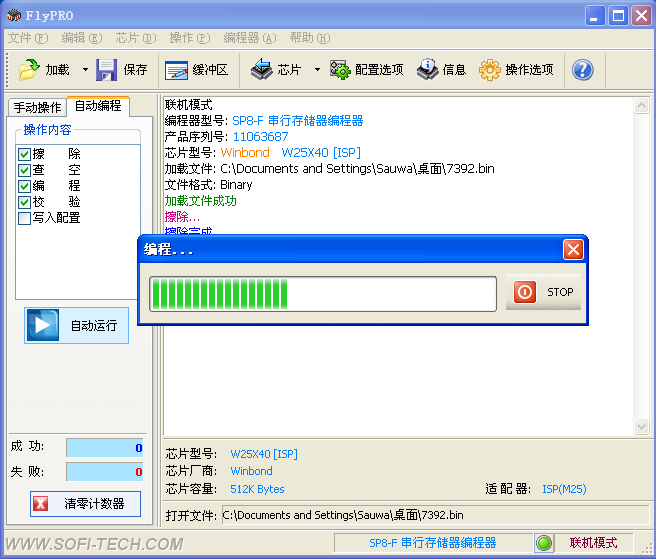The height and width of the screenshot is (559, 656).
Task: Expand the Load (加载) dropdown arrow
Action: [85, 70]
